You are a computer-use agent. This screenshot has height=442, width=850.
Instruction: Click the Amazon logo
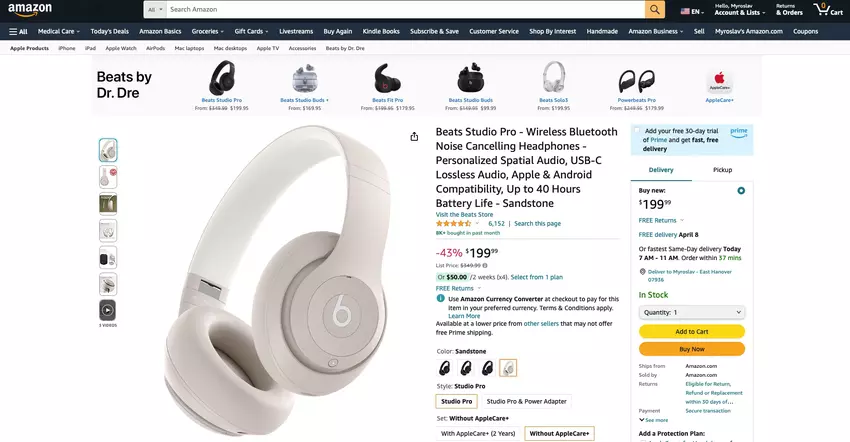point(30,9)
